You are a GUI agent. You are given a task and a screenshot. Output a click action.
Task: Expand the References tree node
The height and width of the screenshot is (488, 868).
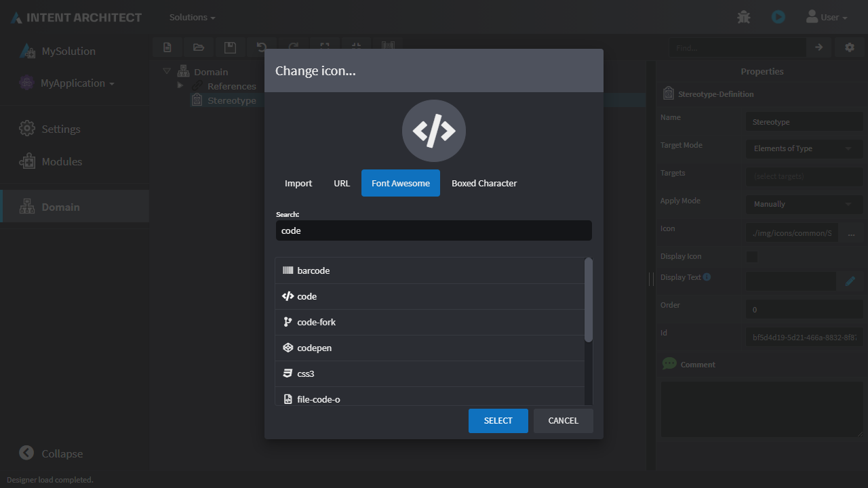(x=180, y=86)
